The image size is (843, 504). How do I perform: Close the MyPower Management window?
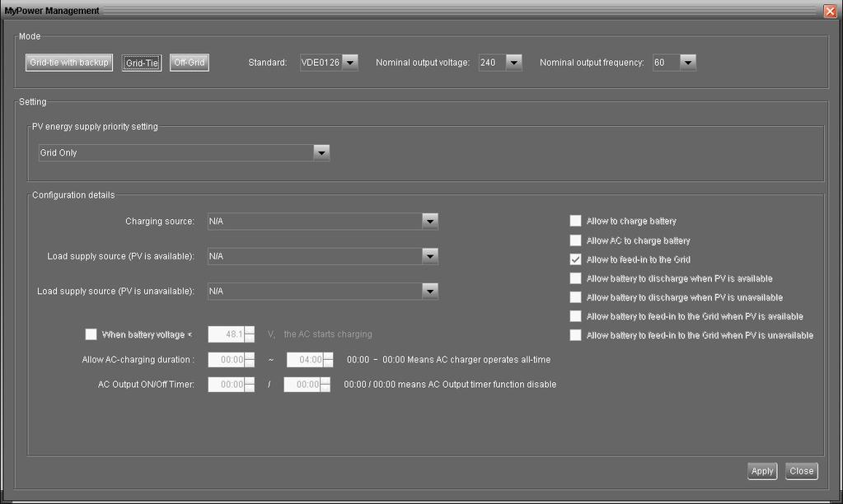[x=830, y=11]
